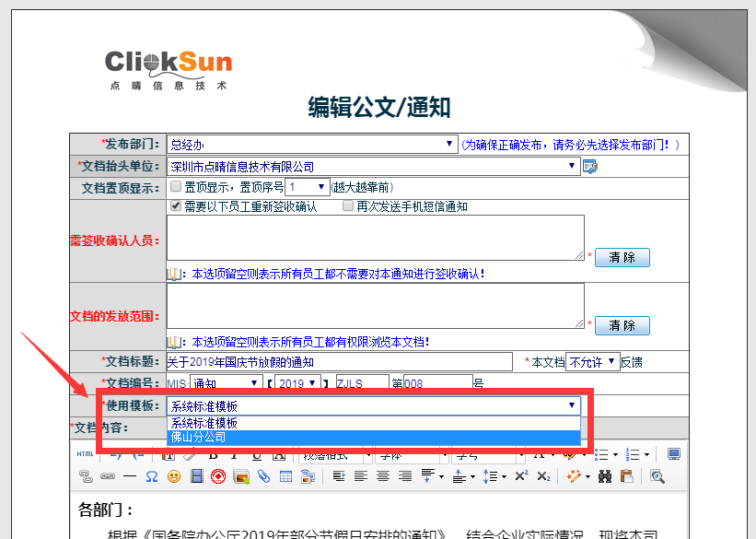
Task: Open the emoticon smiley picker
Action: point(174,476)
